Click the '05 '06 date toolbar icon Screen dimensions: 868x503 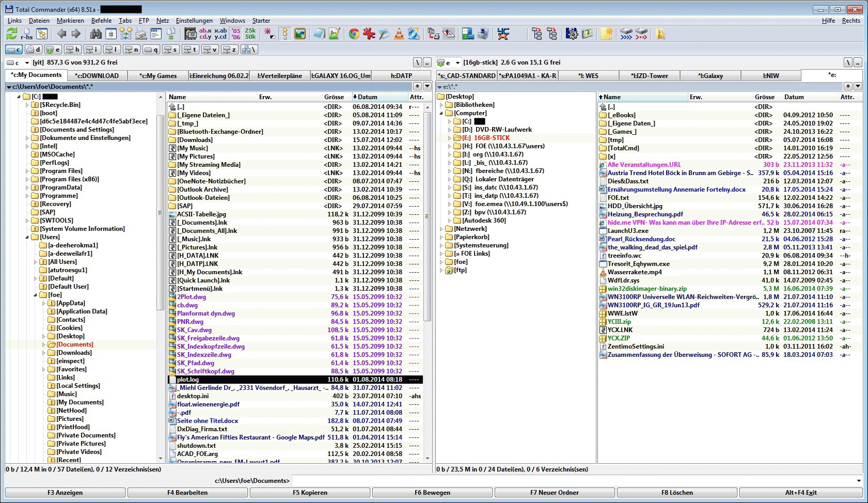236,34
